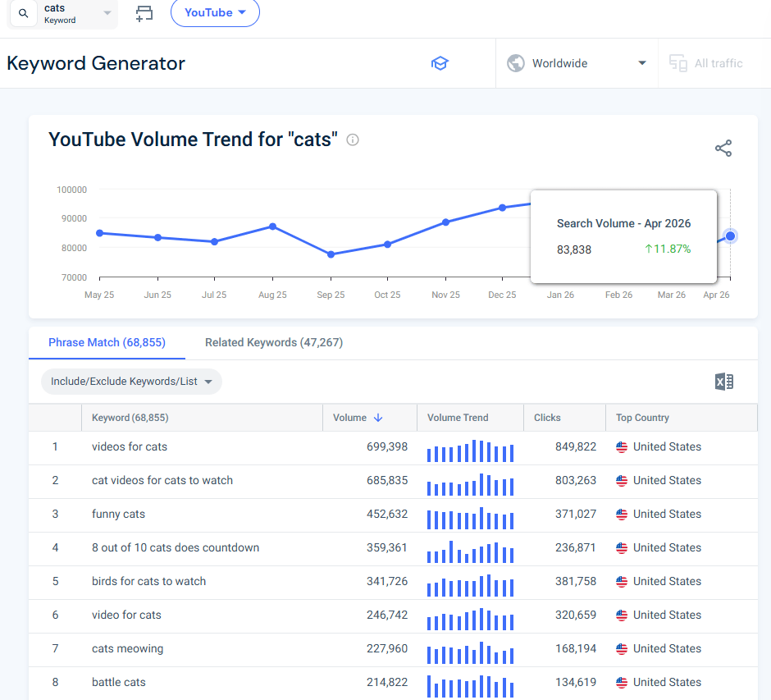Click the globe icon beside Worldwide

(x=516, y=63)
